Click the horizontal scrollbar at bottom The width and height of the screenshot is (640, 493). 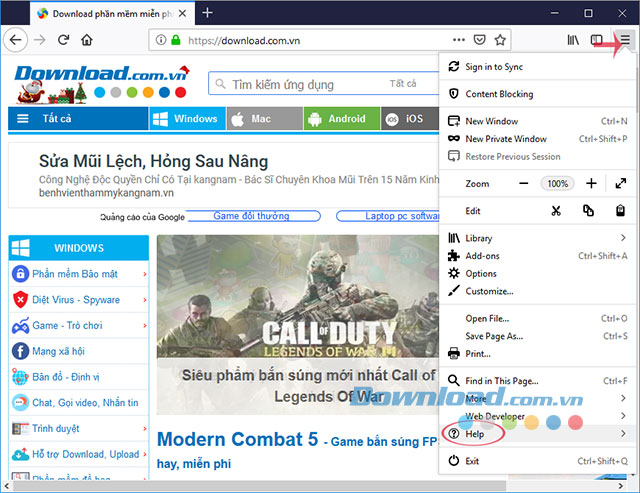click(x=260, y=486)
